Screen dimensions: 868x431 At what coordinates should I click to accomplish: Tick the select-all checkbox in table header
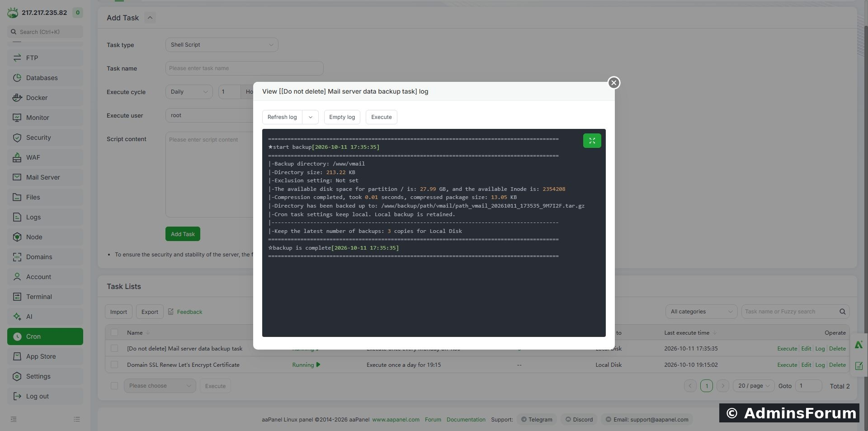coord(114,332)
